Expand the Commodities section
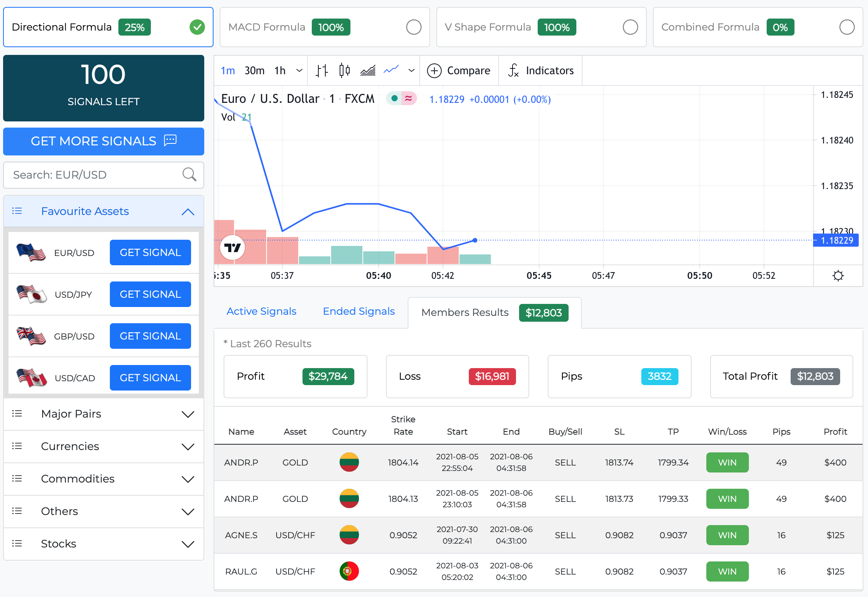The height and width of the screenshot is (597, 868). coord(188,479)
